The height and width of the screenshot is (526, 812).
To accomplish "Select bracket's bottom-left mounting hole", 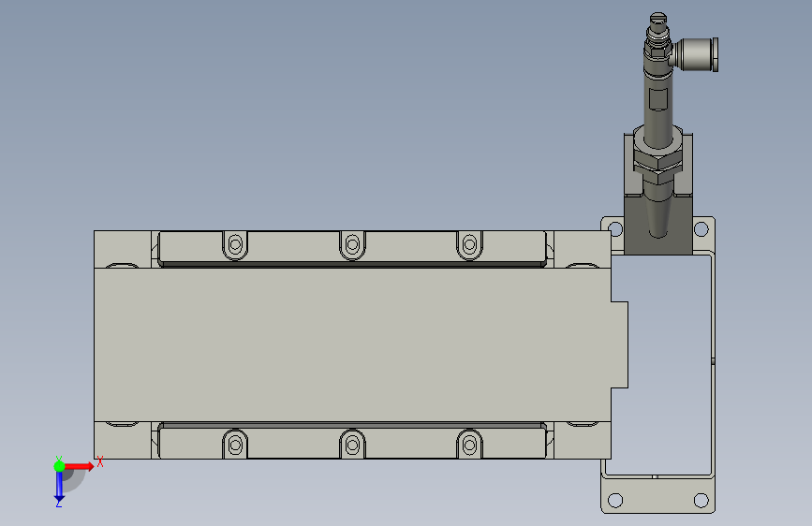I will (x=615, y=500).
